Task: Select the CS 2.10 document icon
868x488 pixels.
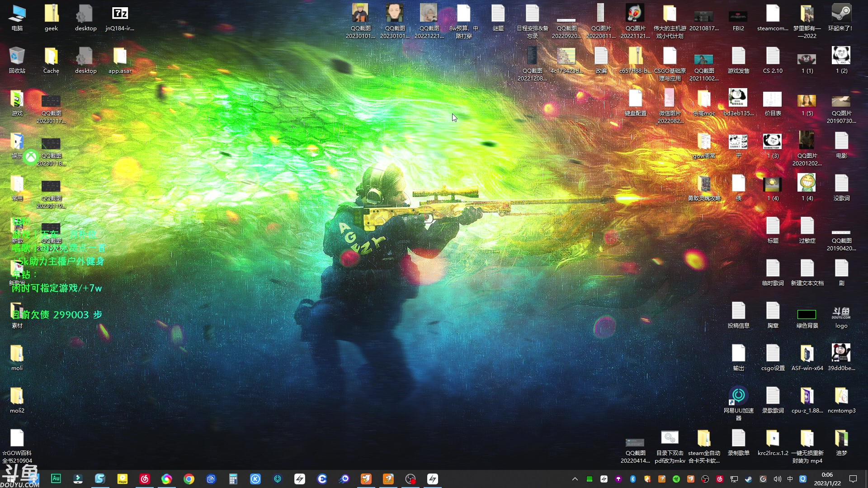Action: 773,60
